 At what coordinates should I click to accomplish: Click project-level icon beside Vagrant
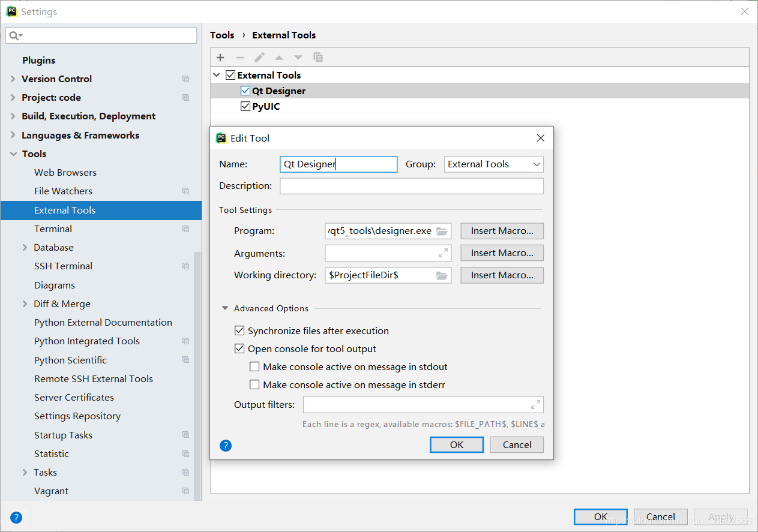tap(185, 491)
